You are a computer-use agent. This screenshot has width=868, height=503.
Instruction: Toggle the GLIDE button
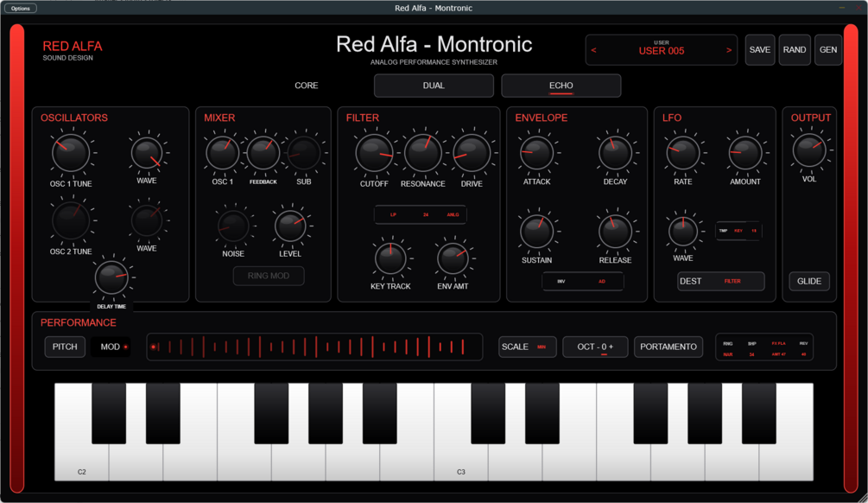tap(809, 282)
